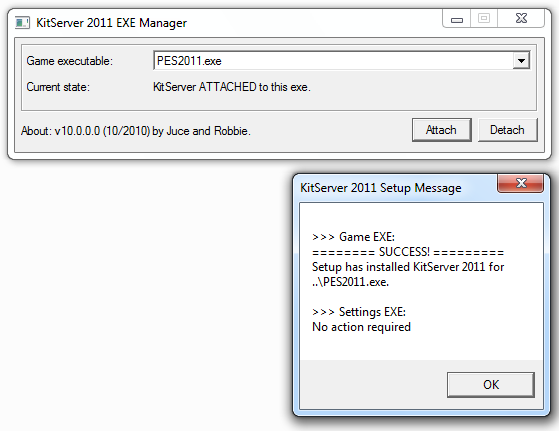
Task: Click the KitServer app icon in title bar
Action: click(22, 23)
